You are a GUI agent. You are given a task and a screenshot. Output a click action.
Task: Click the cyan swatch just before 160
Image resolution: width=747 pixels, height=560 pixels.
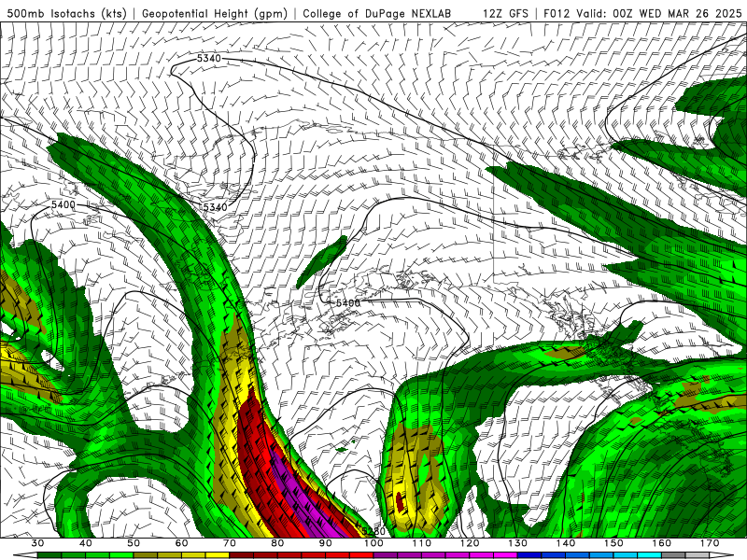(x=650, y=555)
